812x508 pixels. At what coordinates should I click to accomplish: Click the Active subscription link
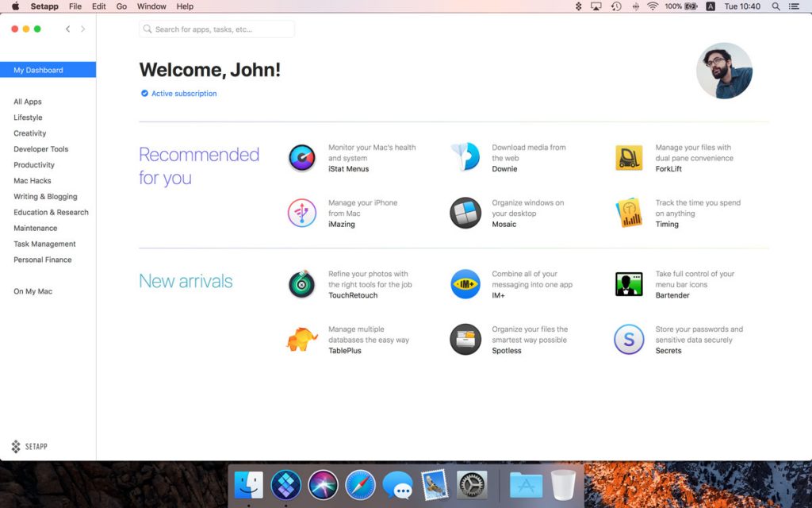click(x=179, y=94)
